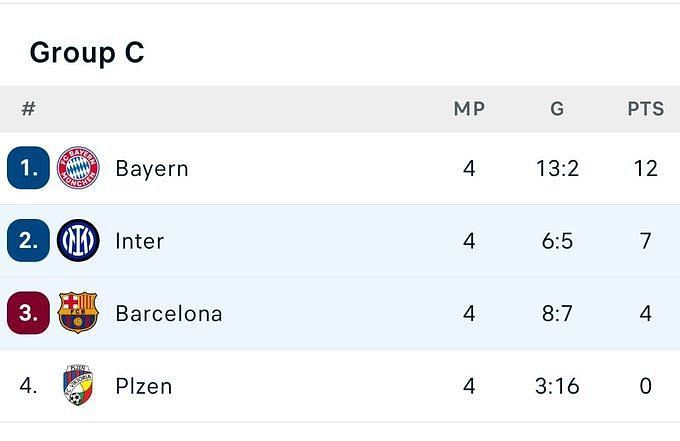The height and width of the screenshot is (441, 680).
Task: Click the rank 4 position number
Action: [x=28, y=385]
